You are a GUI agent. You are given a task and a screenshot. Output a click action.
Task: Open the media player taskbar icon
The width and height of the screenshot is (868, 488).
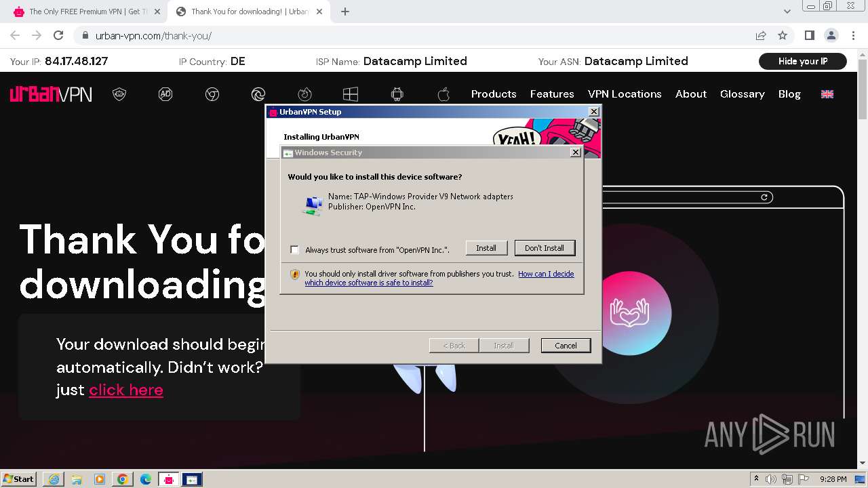click(x=100, y=479)
